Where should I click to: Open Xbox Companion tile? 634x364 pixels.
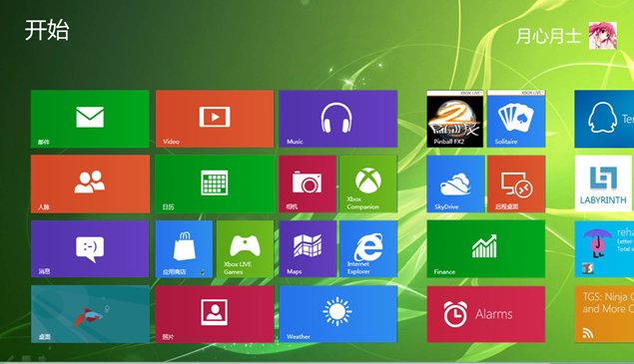click(368, 183)
